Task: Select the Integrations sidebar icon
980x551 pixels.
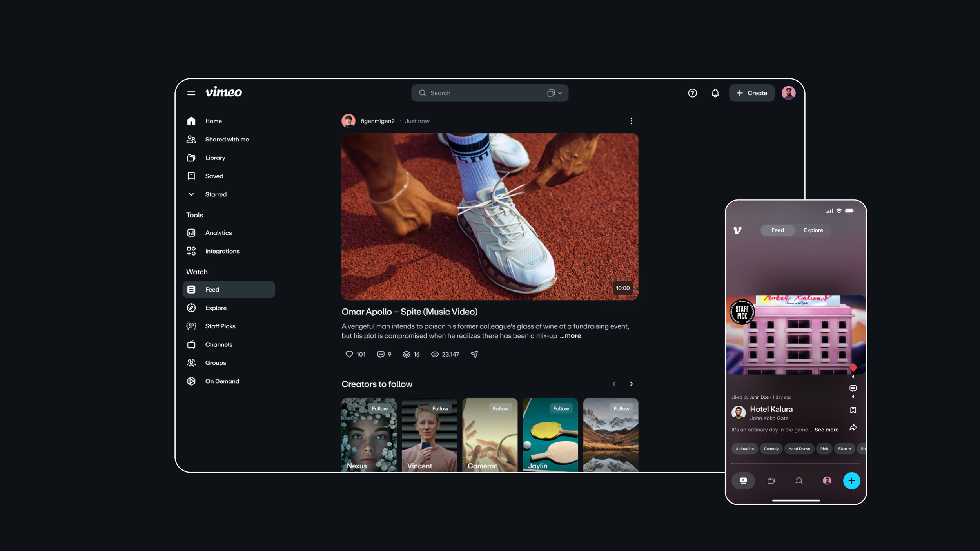Action: (191, 251)
